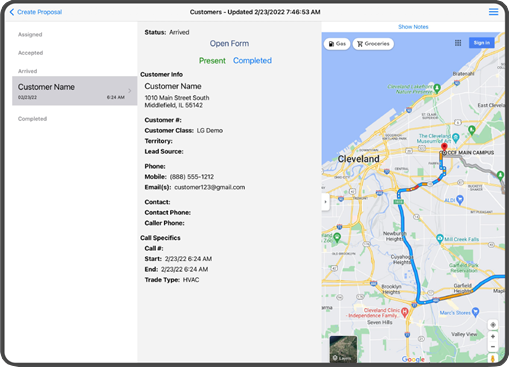Click Cleveland Clinic Independence Family marker
Screen dimensions: 509x367
[405, 312]
